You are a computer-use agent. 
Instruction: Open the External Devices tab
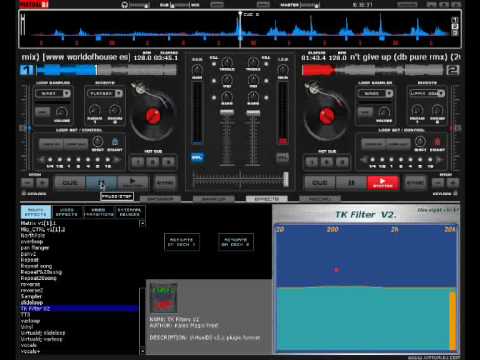(130, 212)
